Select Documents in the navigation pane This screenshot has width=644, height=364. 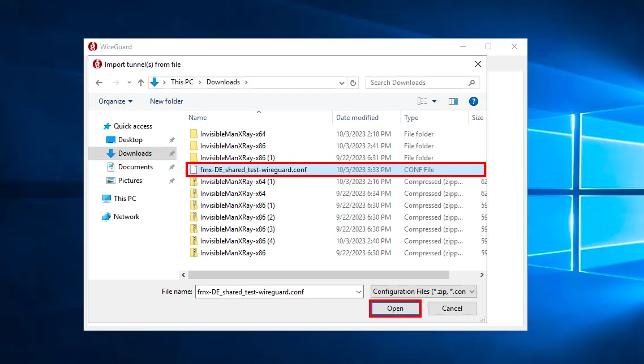(135, 167)
